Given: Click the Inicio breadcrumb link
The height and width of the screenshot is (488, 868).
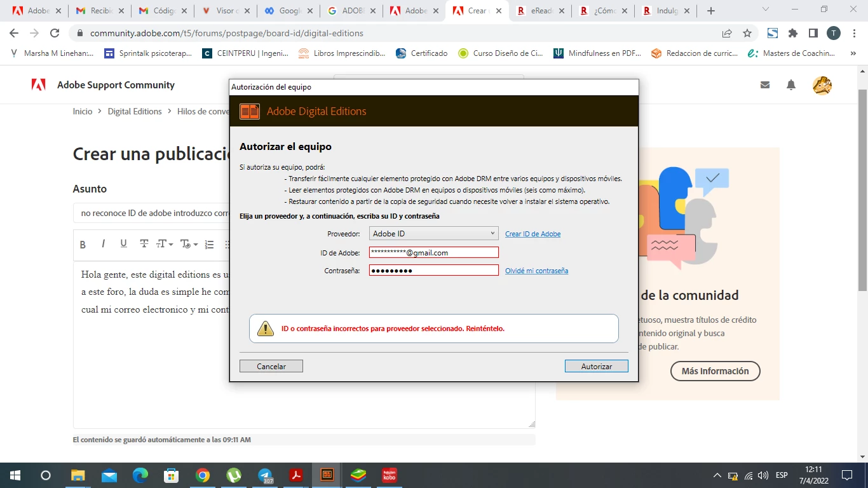Looking at the screenshot, I should point(83,111).
